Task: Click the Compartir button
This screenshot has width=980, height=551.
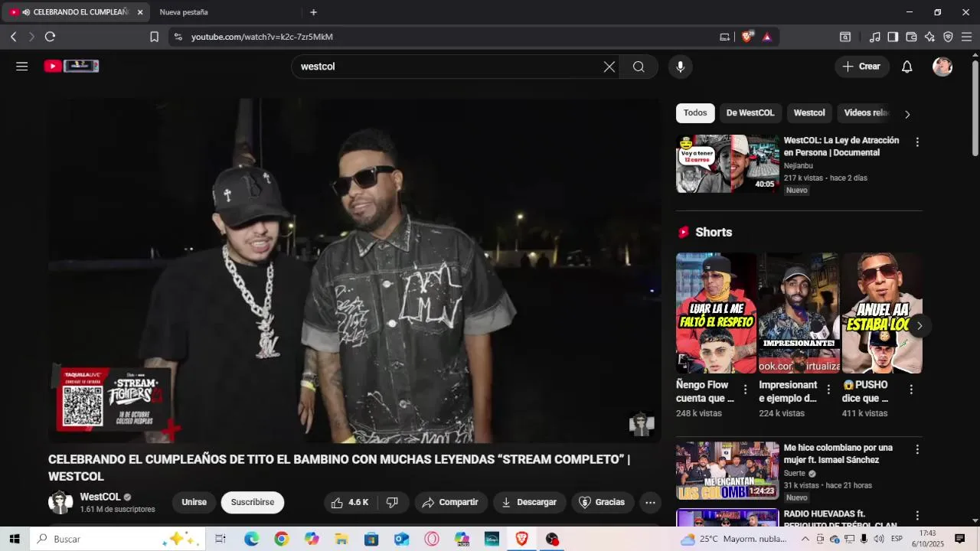Action: pos(451,503)
